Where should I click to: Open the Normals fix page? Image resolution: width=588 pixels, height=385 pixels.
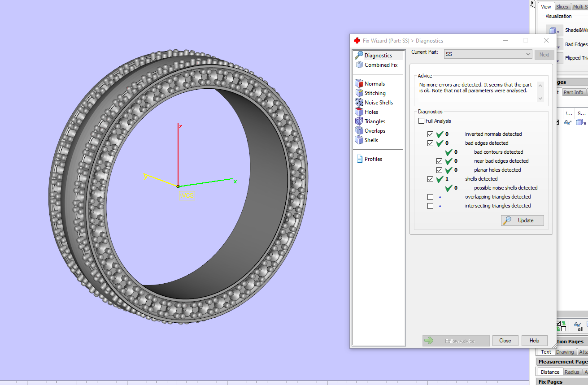pos(374,84)
